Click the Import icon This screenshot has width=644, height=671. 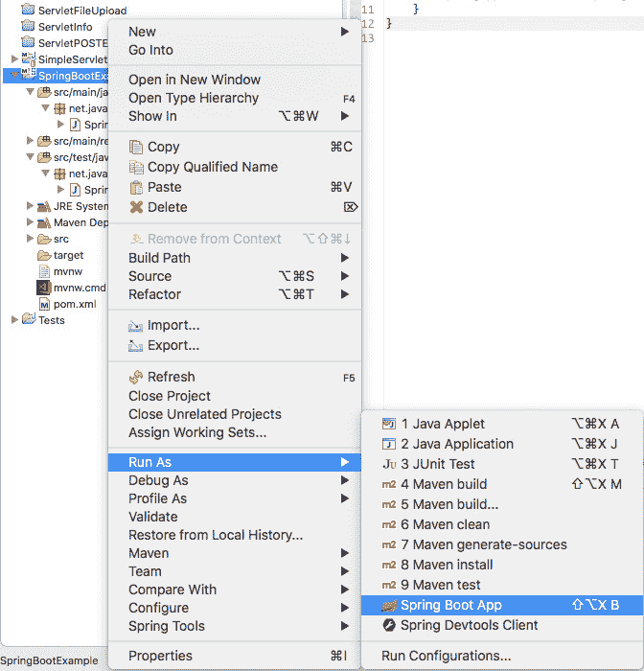[x=136, y=326]
